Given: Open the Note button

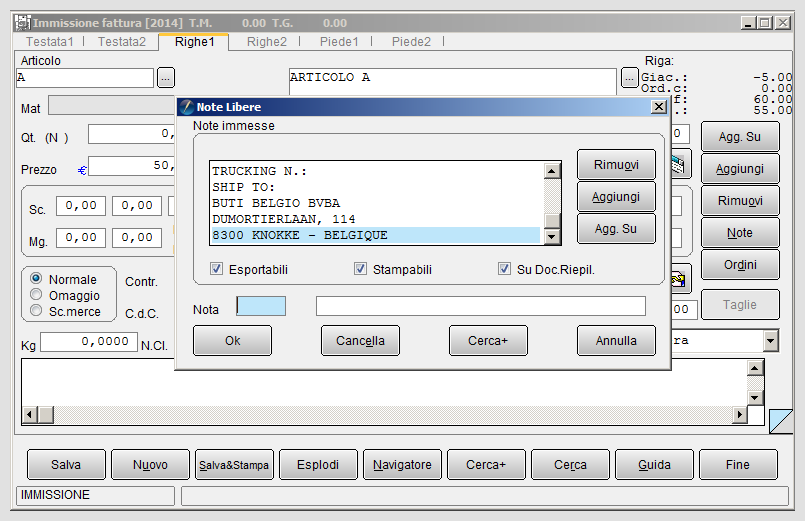Looking at the screenshot, I should coord(740,233).
